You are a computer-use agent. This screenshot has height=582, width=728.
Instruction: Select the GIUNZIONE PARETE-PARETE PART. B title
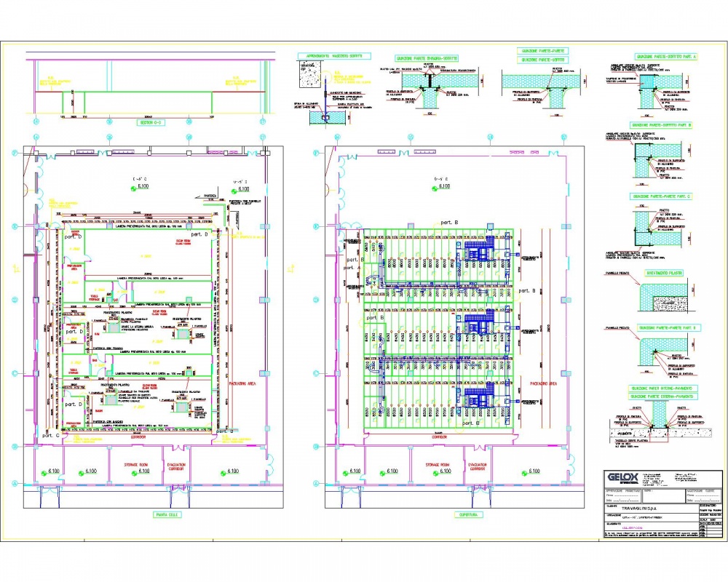coord(669,327)
